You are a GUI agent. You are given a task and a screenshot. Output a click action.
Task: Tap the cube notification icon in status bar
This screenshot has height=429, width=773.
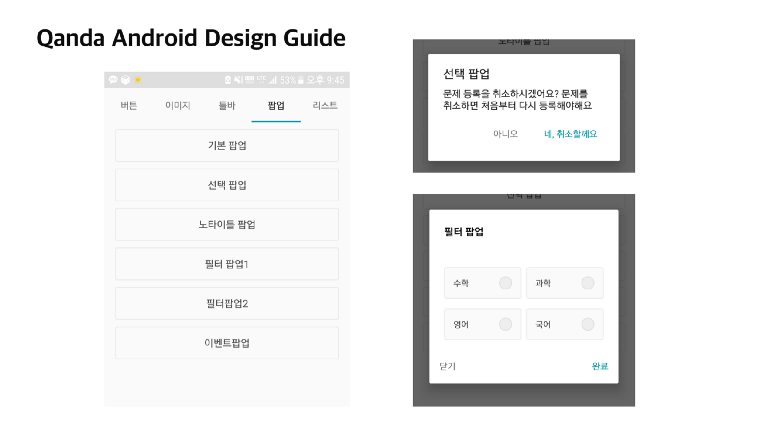[125, 80]
